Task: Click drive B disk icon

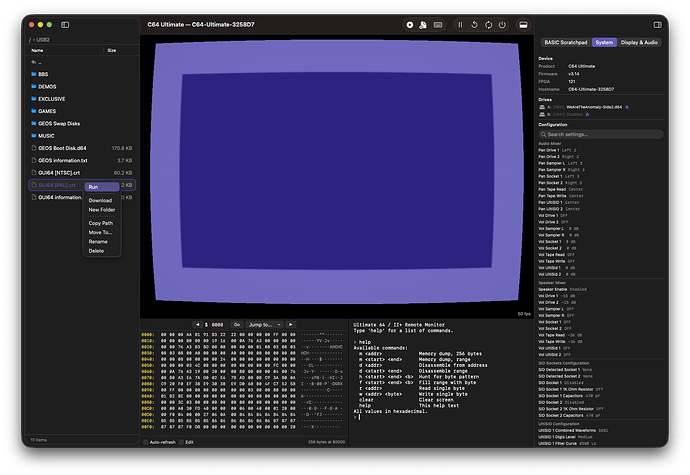Action: point(542,114)
